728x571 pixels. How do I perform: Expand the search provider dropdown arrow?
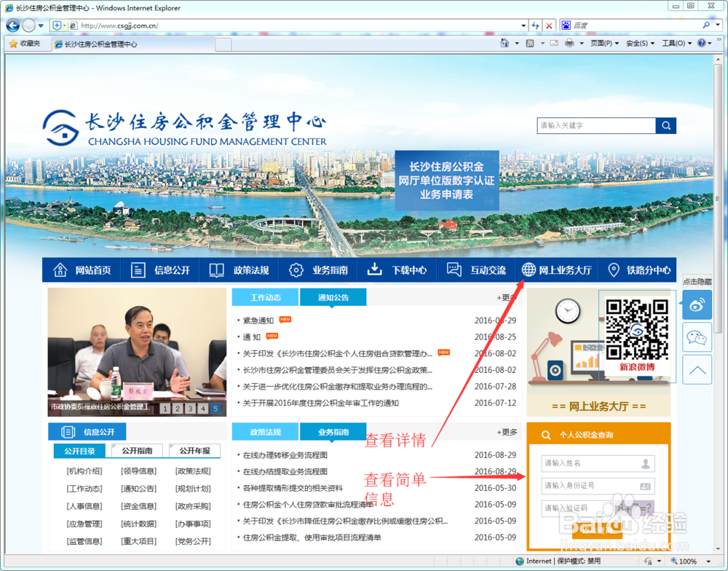click(x=718, y=25)
